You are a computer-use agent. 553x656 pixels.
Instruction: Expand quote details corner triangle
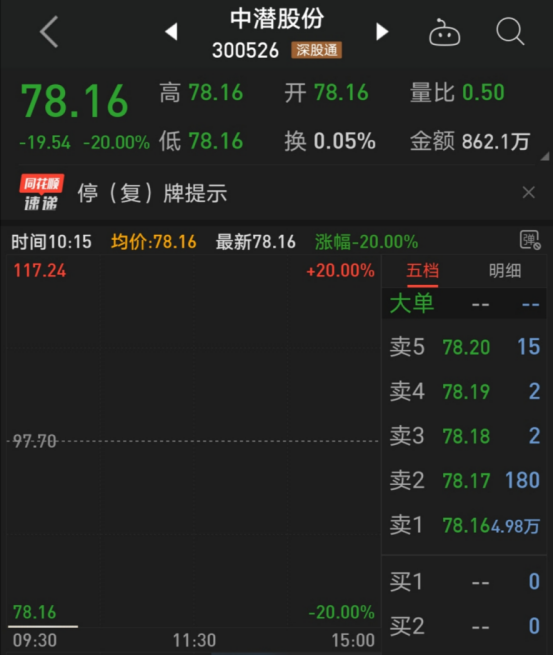(x=545, y=157)
